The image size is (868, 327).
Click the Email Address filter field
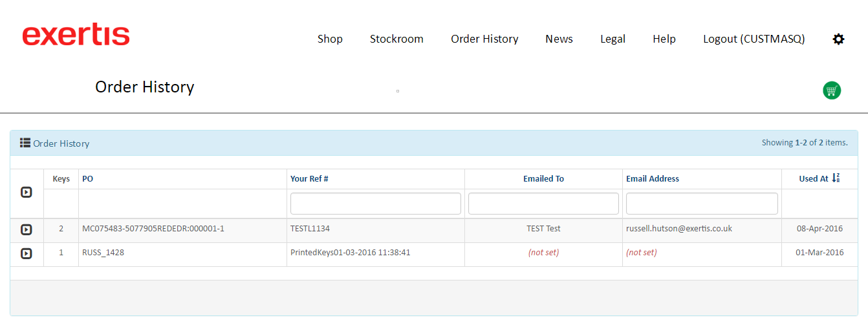702,204
